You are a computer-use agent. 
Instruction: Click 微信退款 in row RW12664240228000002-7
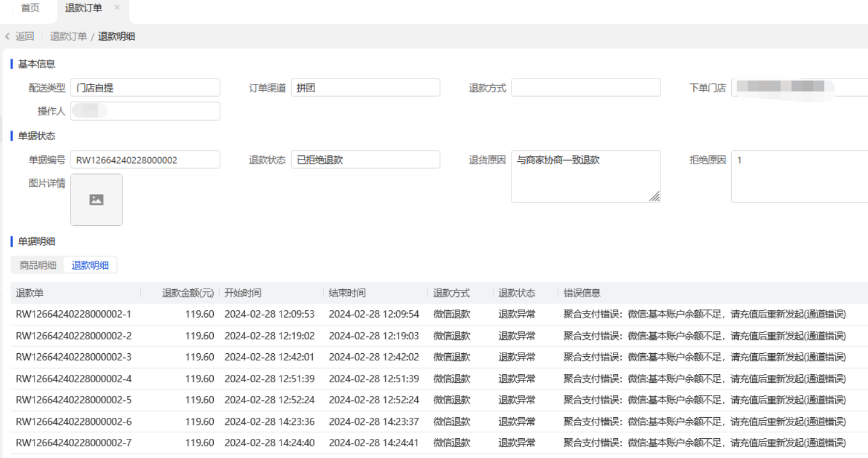coord(451,443)
